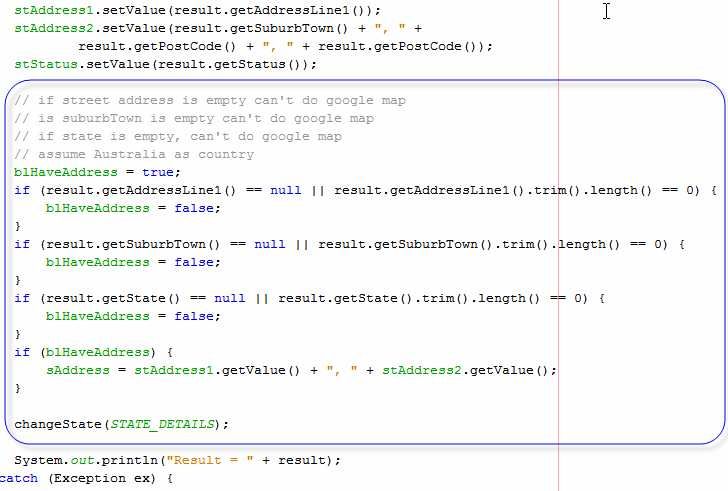This screenshot has width=728, height=491.
Task: Place cursor on result.getPostCode() continuation line
Action: click(285, 46)
